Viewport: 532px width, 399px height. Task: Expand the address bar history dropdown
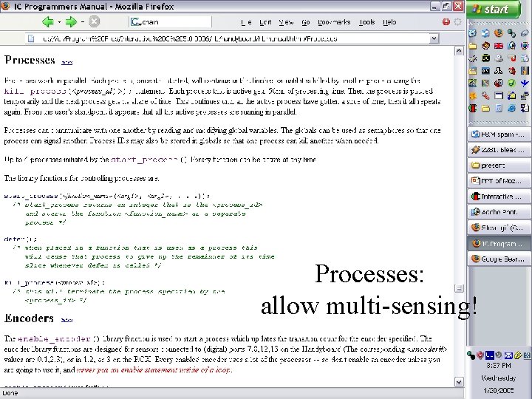coord(434,38)
